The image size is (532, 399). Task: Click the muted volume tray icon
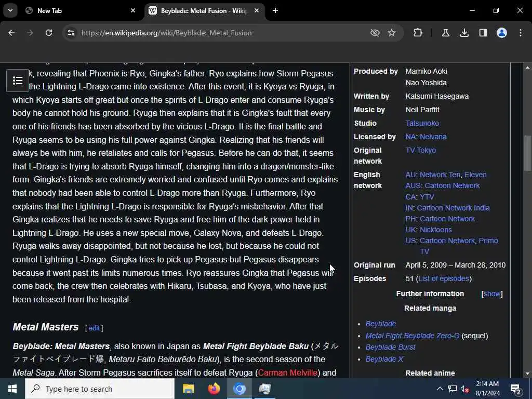click(x=465, y=389)
